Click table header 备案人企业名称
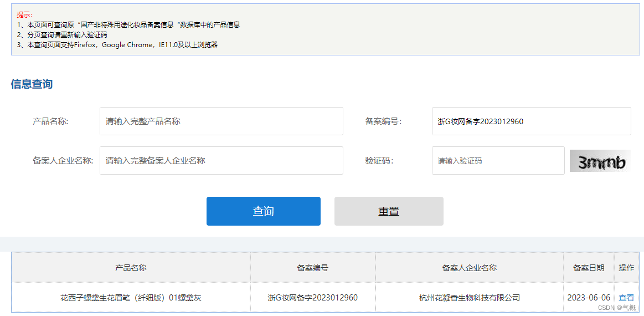This screenshot has width=644, height=316. point(470,267)
